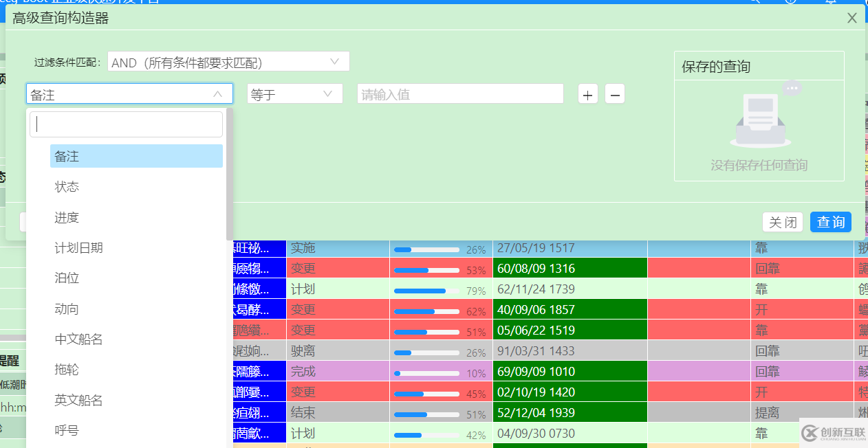The image size is (868, 448).
Task: Click the 保存的查询 panel title
Action: pyautogui.click(x=716, y=67)
